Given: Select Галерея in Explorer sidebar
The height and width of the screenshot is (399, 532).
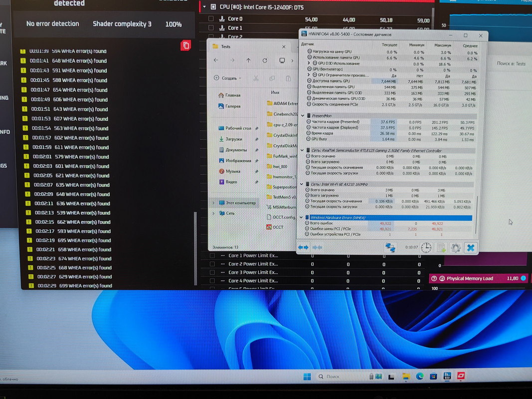Looking at the screenshot, I should pos(229,106).
